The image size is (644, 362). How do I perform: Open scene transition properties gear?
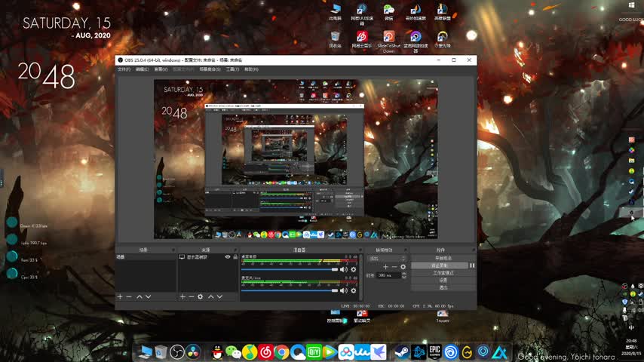pyautogui.click(x=403, y=267)
